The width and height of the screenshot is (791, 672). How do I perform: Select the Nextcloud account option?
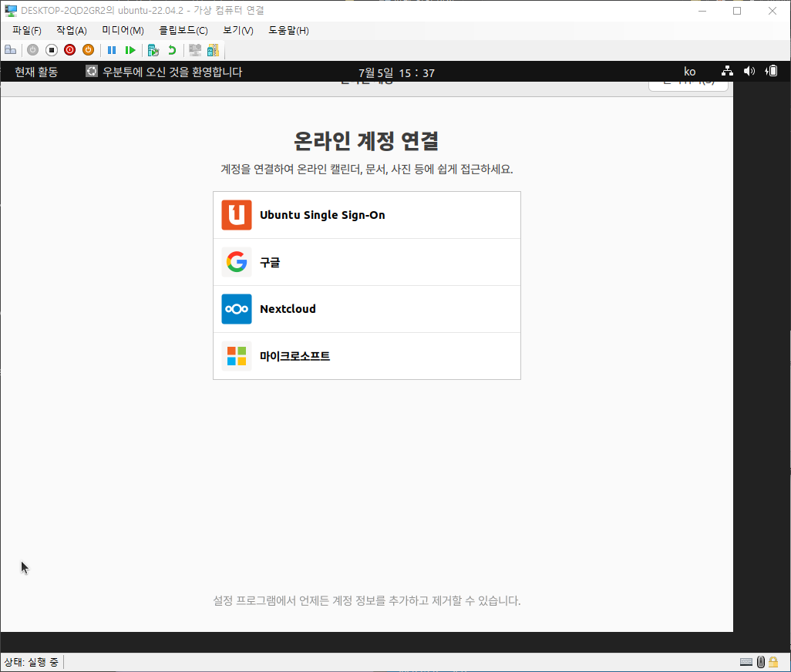[x=367, y=309]
